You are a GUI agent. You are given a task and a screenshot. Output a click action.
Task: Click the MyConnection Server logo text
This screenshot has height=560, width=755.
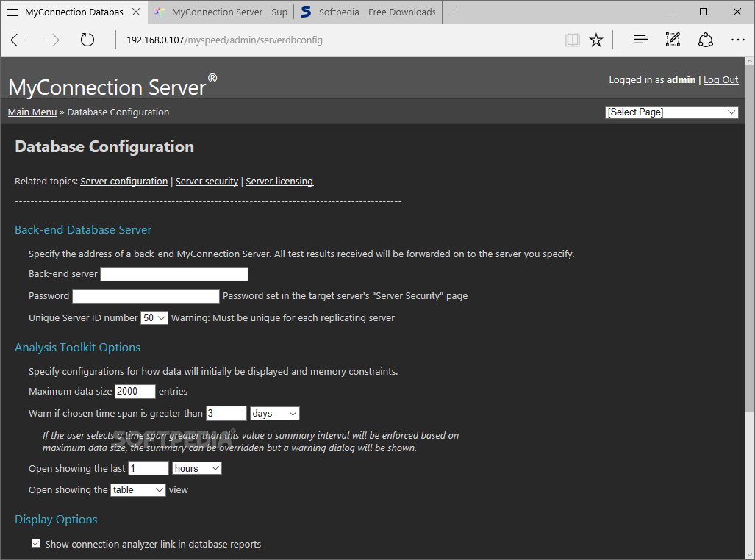click(x=112, y=86)
